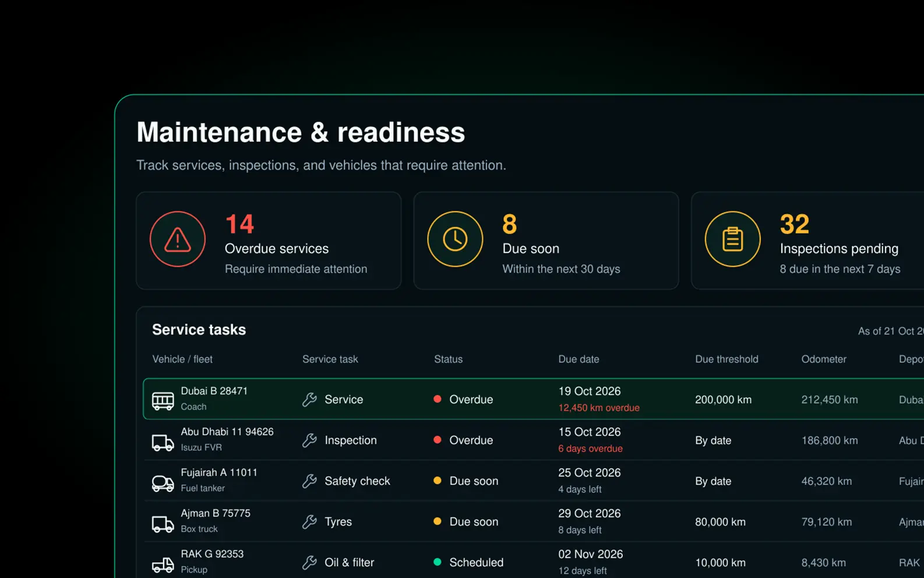
Task: Click the wrench icon beside Safety check
Action: click(x=309, y=481)
